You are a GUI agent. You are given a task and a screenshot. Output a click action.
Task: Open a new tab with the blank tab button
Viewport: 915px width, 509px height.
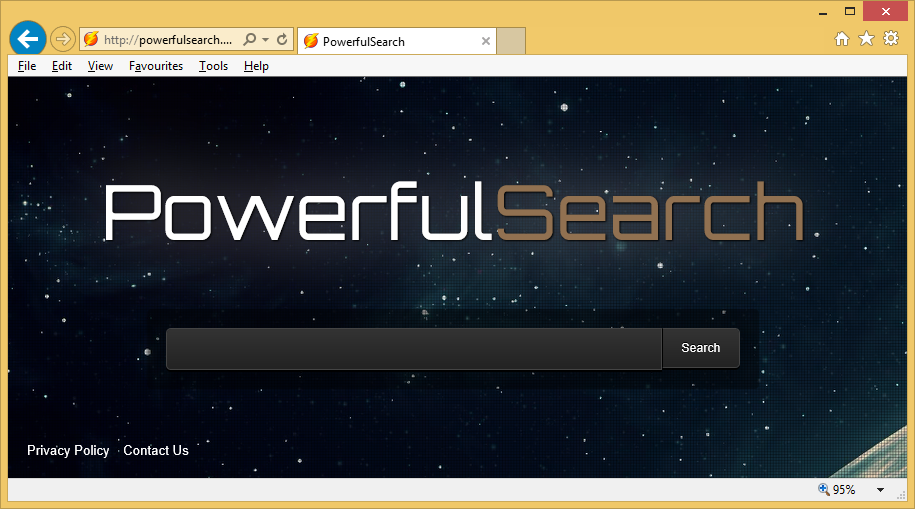click(511, 41)
